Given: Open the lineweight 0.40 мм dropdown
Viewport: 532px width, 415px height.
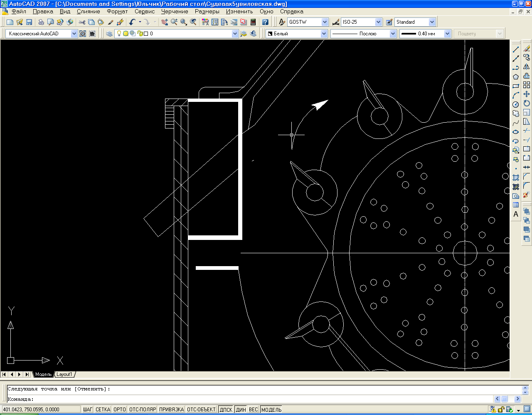Looking at the screenshot, I should (x=447, y=34).
